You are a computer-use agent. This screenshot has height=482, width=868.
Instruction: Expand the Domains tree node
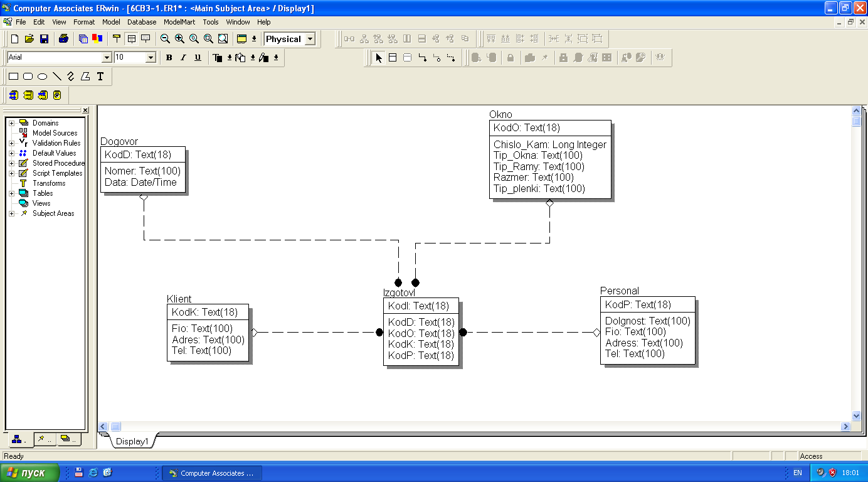pos(11,123)
